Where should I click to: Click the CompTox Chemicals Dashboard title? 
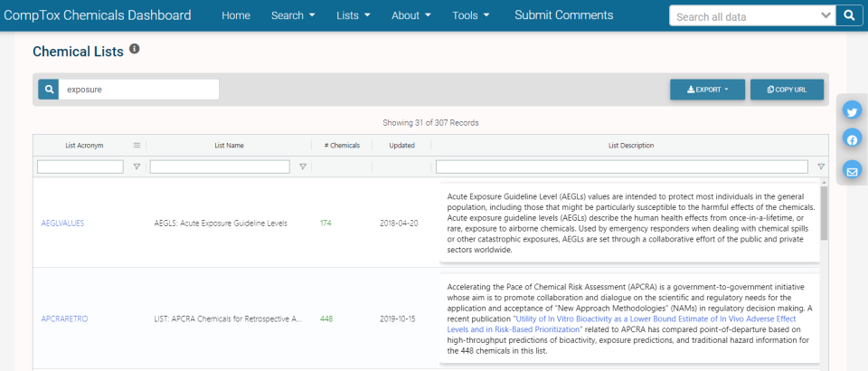tap(98, 15)
